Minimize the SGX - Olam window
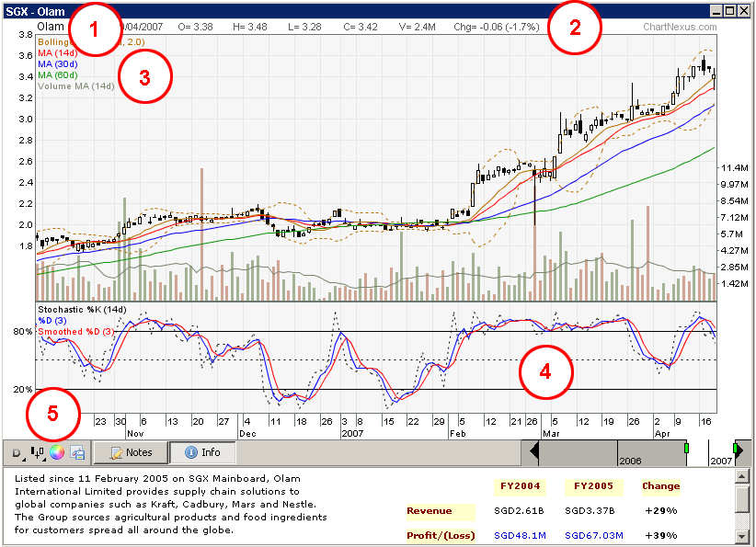 tap(716, 11)
